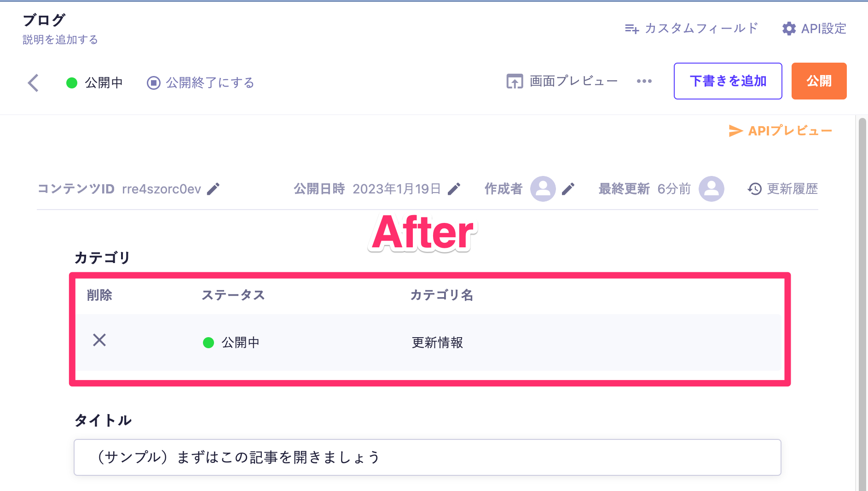Select the 更新情報 category row
This screenshot has width=868, height=491.
coord(437,343)
